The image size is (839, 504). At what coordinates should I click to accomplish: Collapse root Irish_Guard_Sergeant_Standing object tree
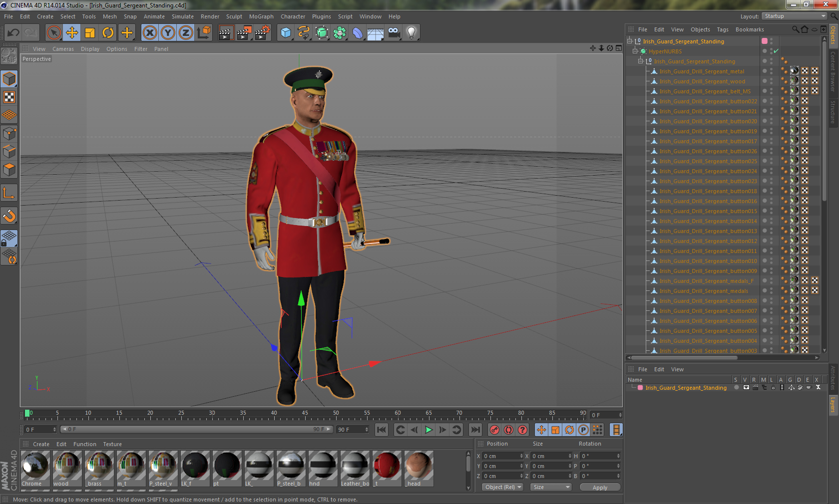(x=630, y=41)
